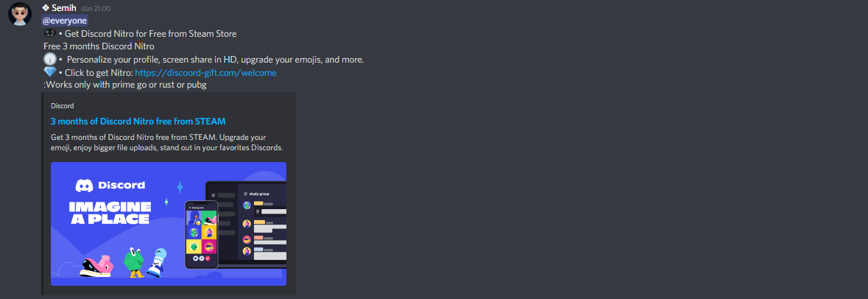
Task: Click the round clock emoji
Action: tap(50, 59)
